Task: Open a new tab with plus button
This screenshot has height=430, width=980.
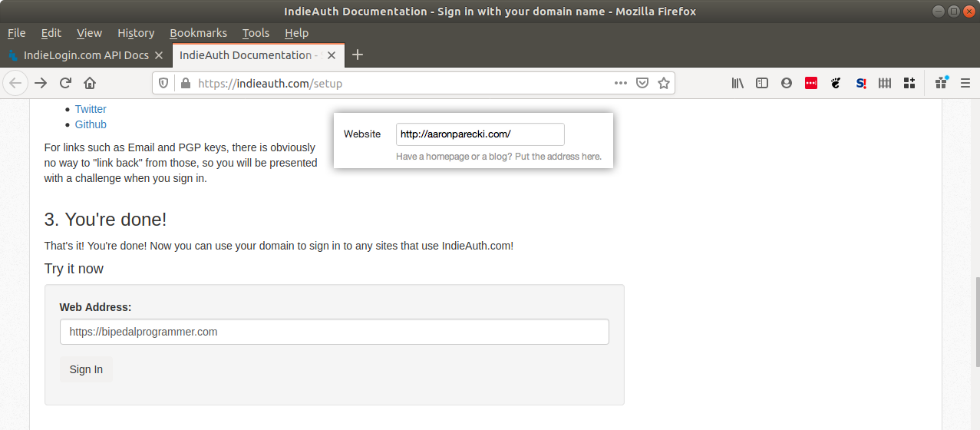Action: coord(358,55)
